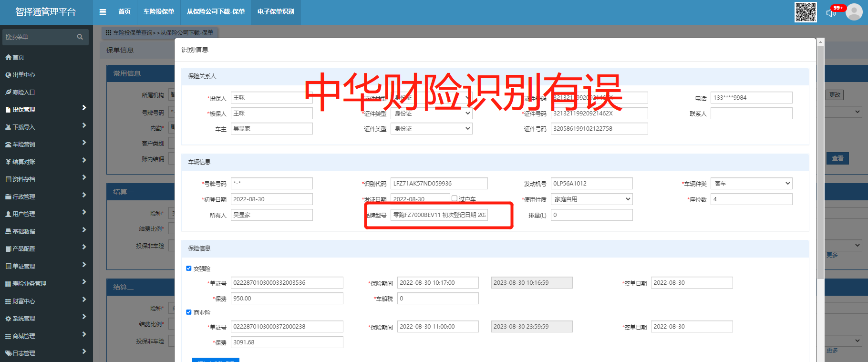Open the 车辆种类 dropdown
Viewport: 868px width, 362px height.
coord(751,183)
